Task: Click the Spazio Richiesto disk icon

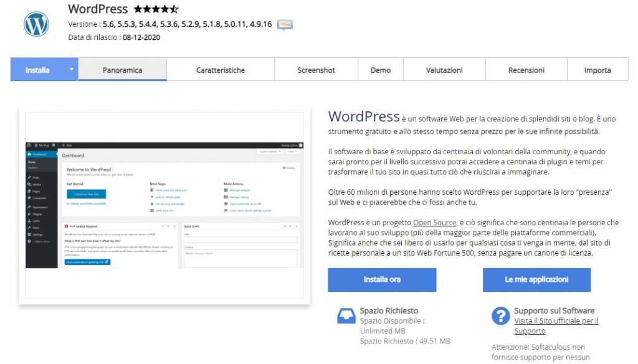Action: pyautogui.click(x=346, y=315)
